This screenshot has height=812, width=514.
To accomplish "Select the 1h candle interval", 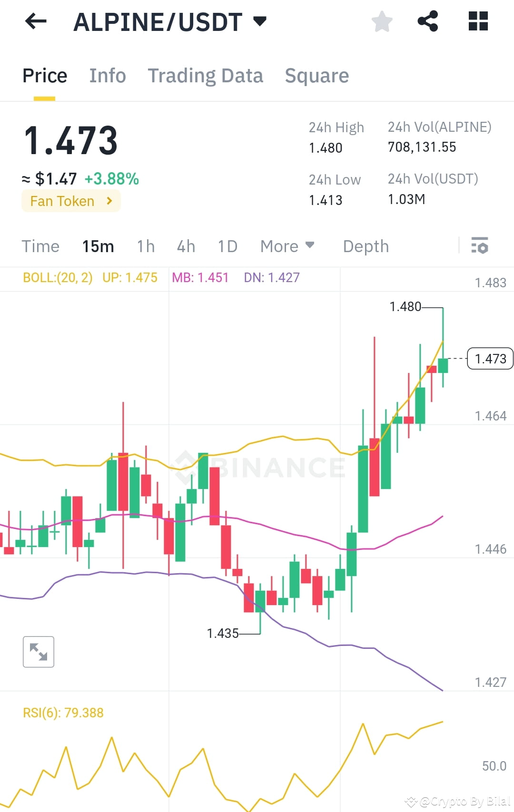I will pos(145,246).
